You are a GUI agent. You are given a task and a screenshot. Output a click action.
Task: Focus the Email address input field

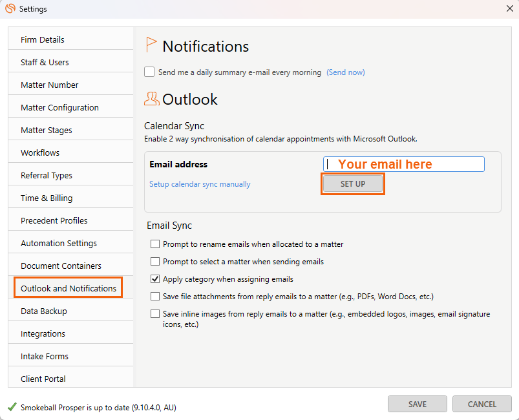[404, 164]
